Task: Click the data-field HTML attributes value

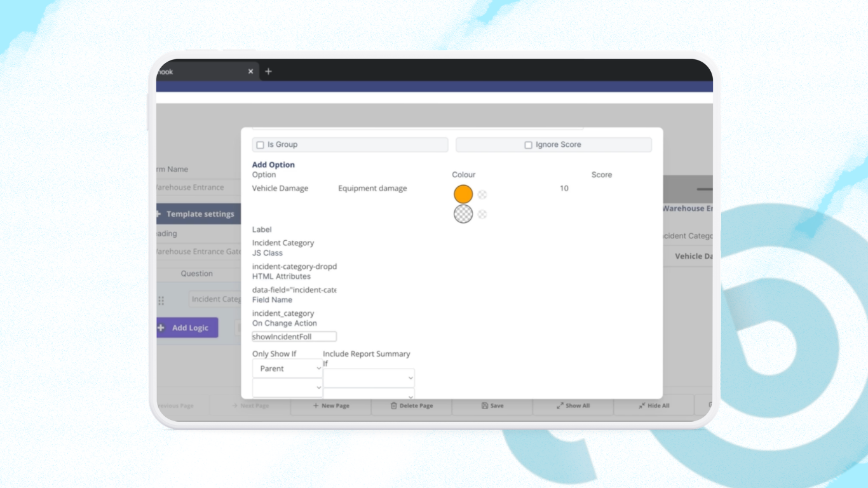Action: click(x=294, y=290)
